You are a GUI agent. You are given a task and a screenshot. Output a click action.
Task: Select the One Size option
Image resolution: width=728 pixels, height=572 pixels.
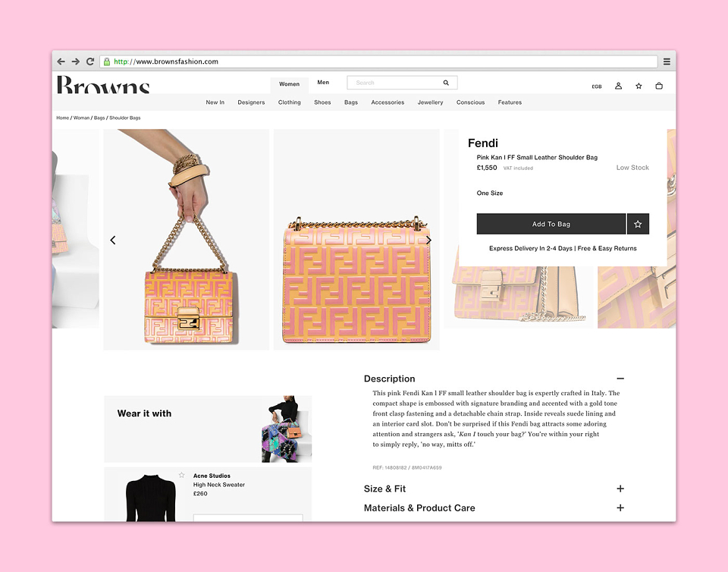tap(490, 193)
